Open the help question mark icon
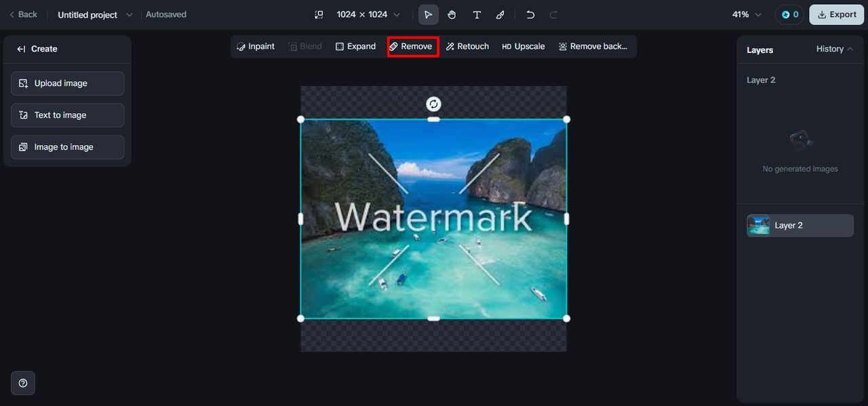Image resolution: width=868 pixels, height=406 pixels. (23, 383)
